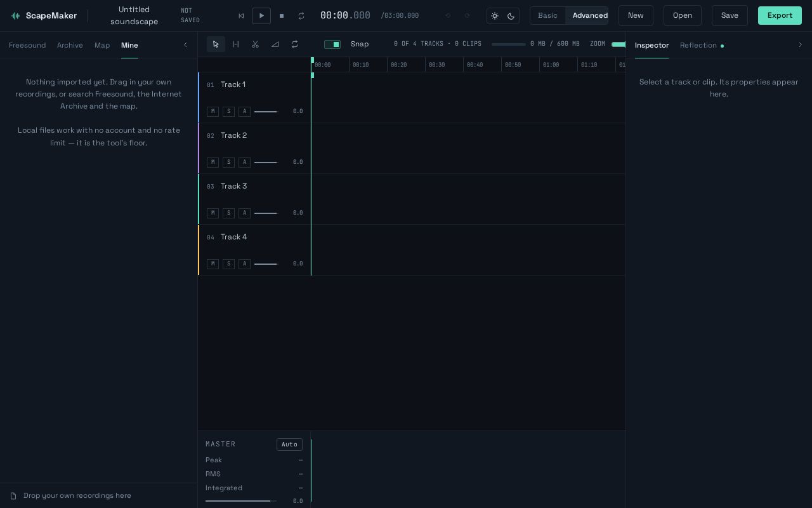Click the redo arrow icon
This screenshot has height=508, width=812.
pos(468,16)
